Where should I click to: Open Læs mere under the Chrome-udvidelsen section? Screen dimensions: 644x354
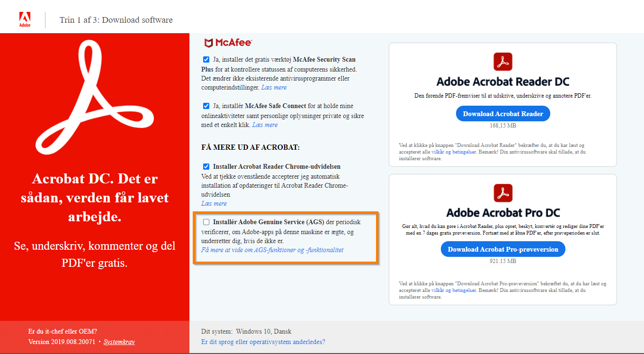pyautogui.click(x=214, y=203)
